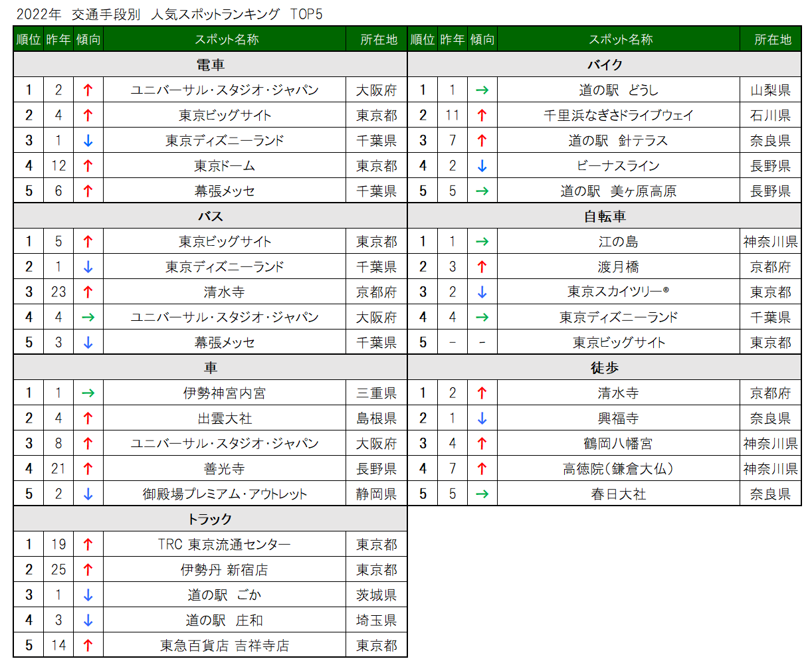Click the red up arrow beside 千里浜なぎさドライブウェイ
The height and width of the screenshot is (665, 812).
[x=482, y=116]
